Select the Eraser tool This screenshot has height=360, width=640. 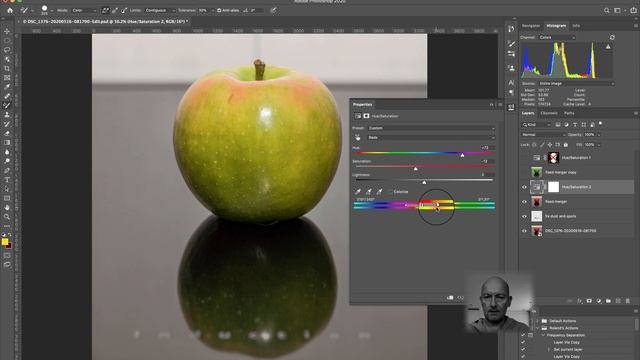pos(7,133)
